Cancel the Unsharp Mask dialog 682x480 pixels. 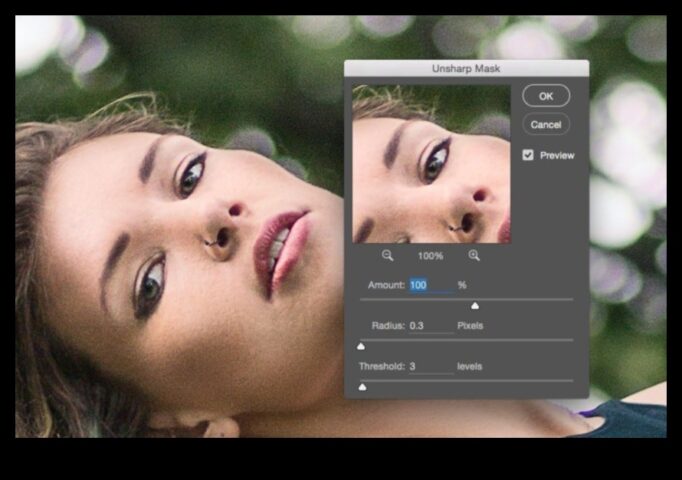(546, 124)
